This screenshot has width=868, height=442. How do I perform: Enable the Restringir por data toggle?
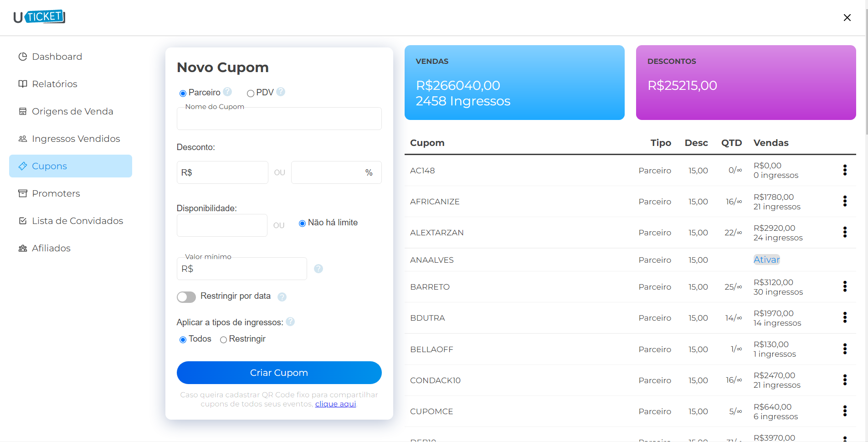click(x=186, y=296)
